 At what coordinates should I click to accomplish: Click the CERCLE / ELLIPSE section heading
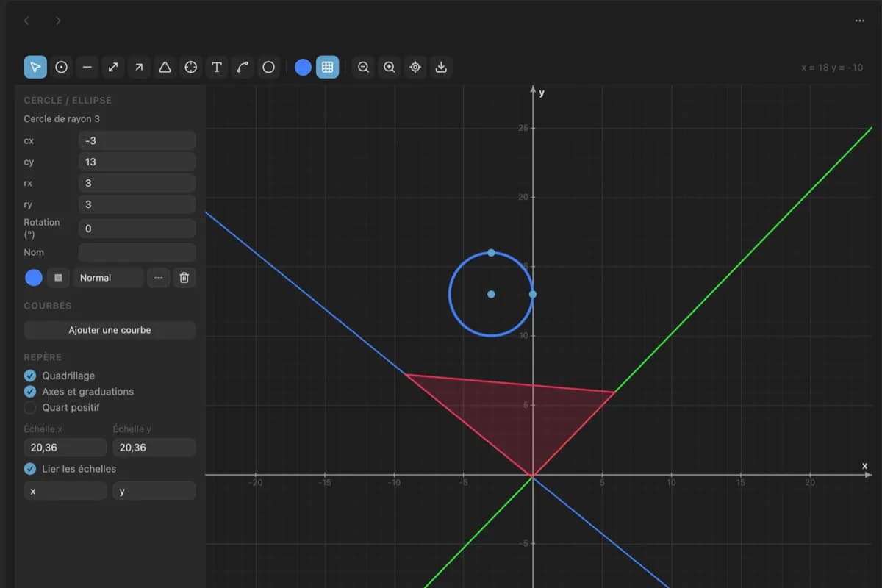[68, 101]
